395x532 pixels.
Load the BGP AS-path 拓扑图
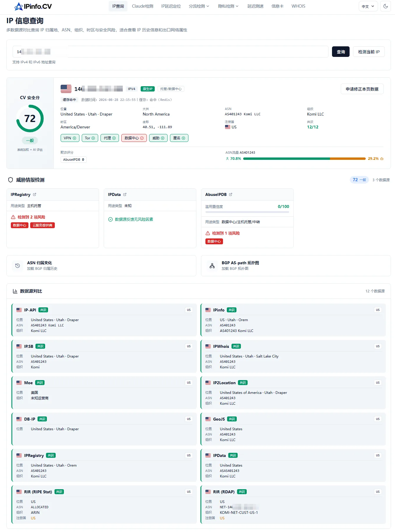coord(296,266)
